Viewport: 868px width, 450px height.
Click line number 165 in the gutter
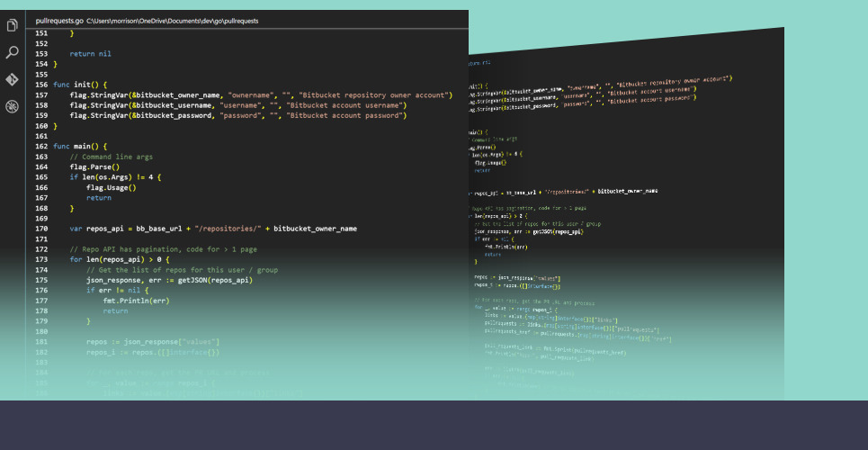click(x=41, y=177)
